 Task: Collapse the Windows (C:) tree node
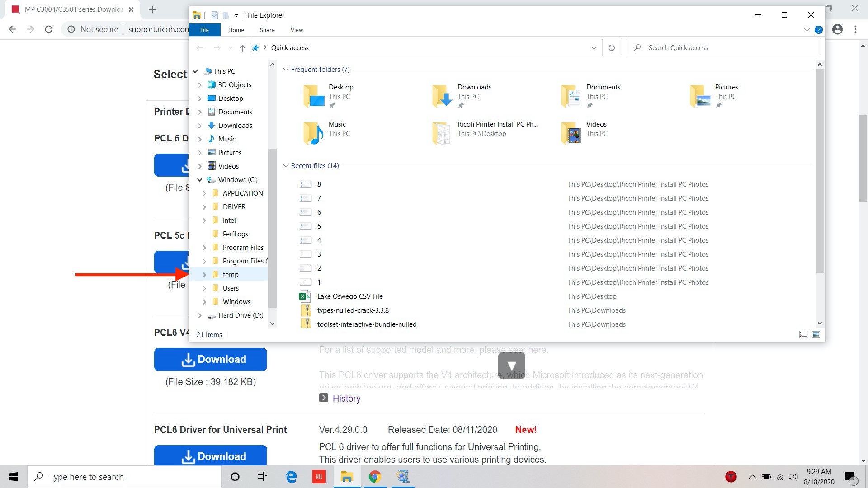tap(199, 180)
